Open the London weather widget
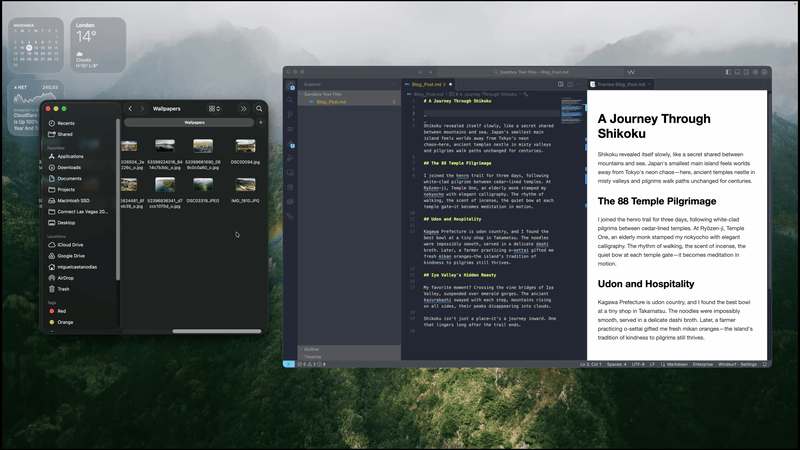 [98, 45]
